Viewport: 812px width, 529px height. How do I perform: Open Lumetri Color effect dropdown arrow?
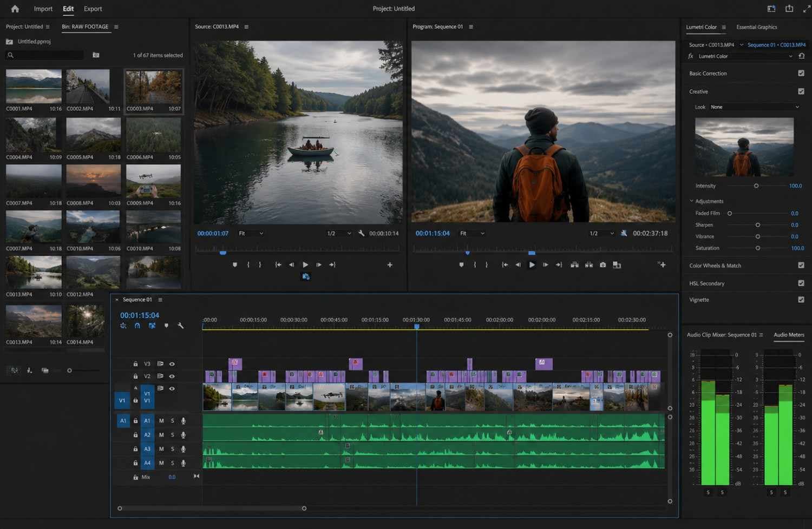click(x=790, y=56)
